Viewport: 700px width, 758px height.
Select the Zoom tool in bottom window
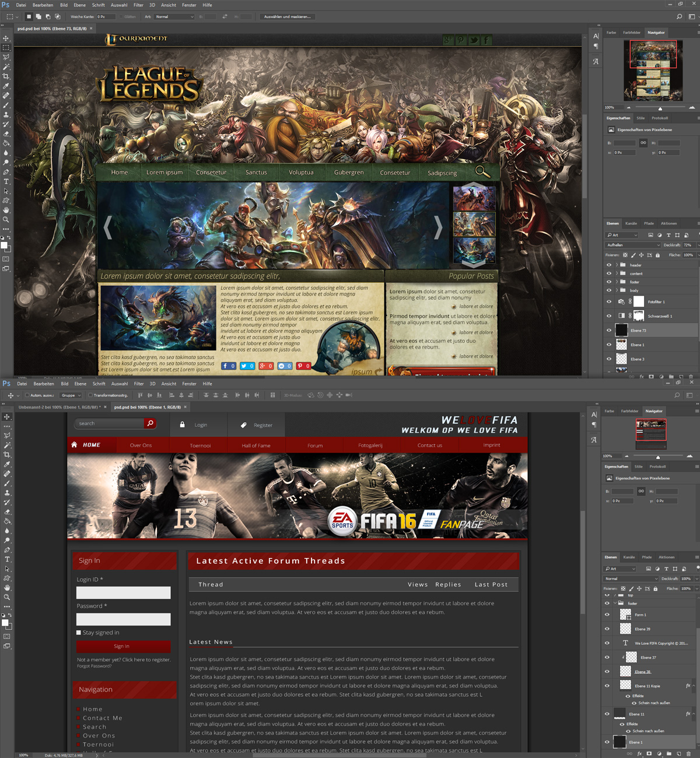(x=7, y=597)
